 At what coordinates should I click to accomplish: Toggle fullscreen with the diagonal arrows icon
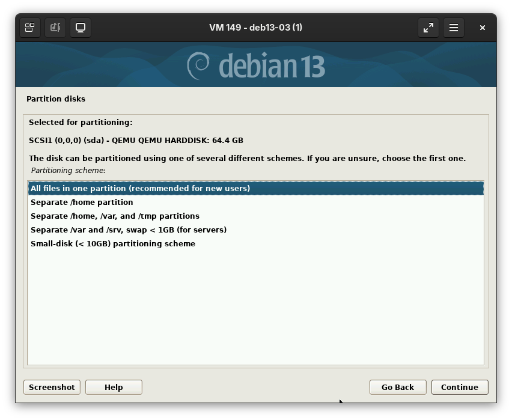tap(428, 28)
